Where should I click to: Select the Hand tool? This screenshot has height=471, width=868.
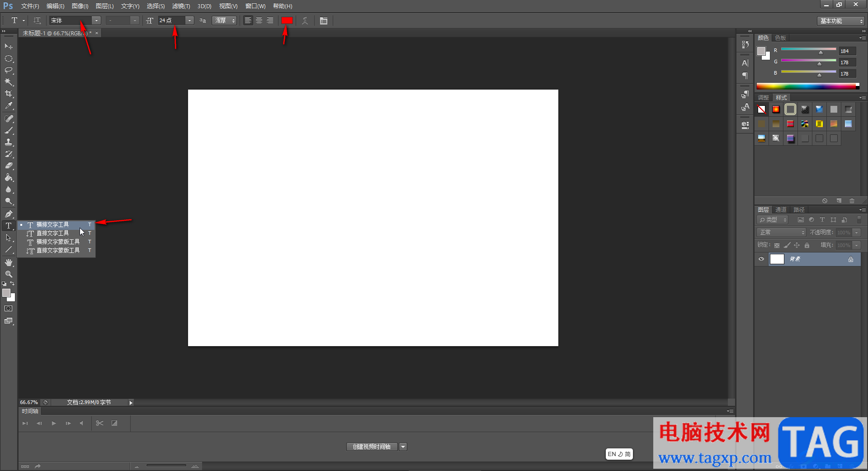(x=9, y=262)
